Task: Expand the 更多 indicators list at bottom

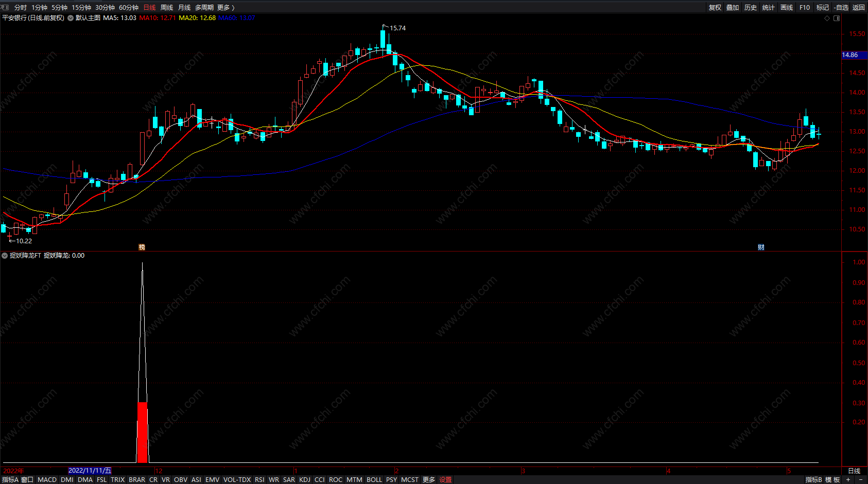Action: coord(429,480)
